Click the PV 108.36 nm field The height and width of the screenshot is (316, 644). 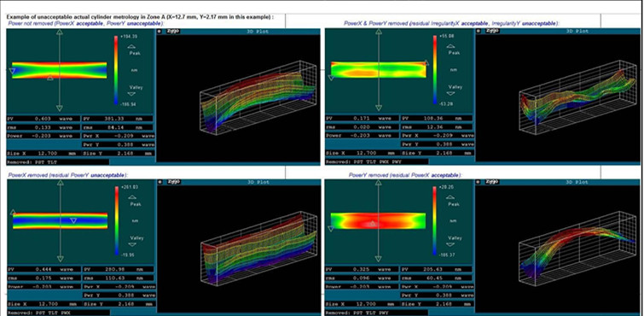click(x=437, y=119)
